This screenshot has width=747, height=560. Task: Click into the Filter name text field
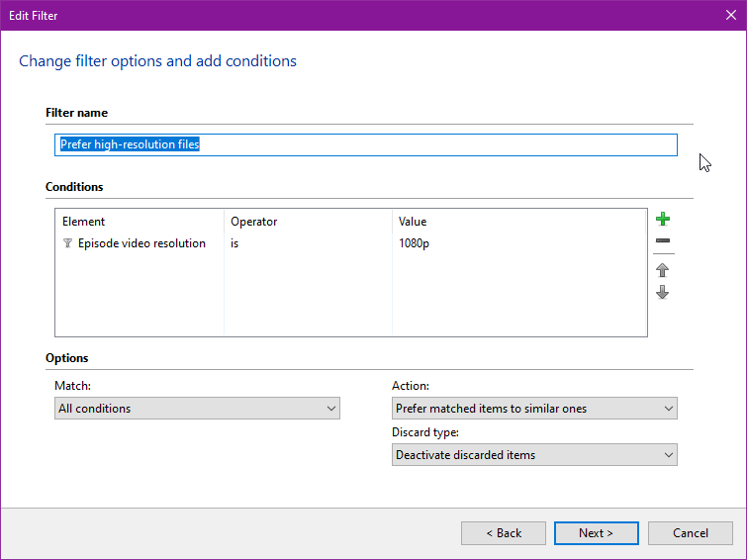[365, 144]
